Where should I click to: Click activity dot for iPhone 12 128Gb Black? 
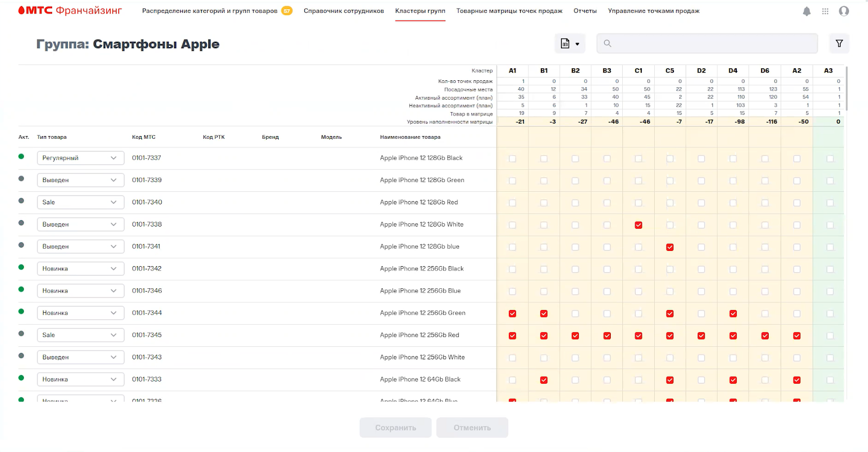[x=21, y=157]
